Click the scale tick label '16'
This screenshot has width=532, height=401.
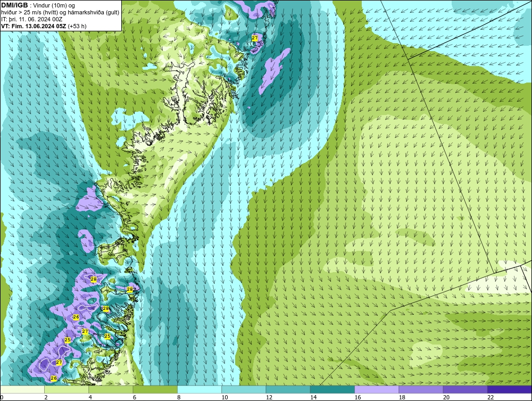pyautogui.click(x=358, y=398)
